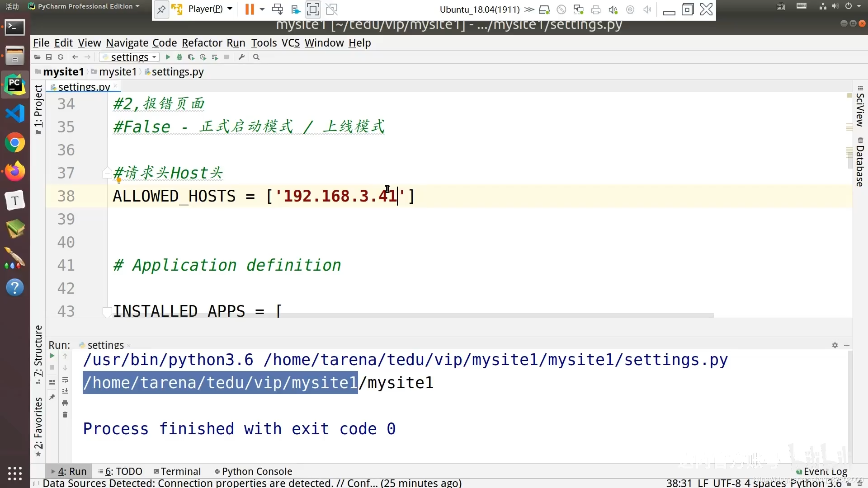868x488 pixels.
Task: Click the print icon in Run panel
Action: (65, 403)
